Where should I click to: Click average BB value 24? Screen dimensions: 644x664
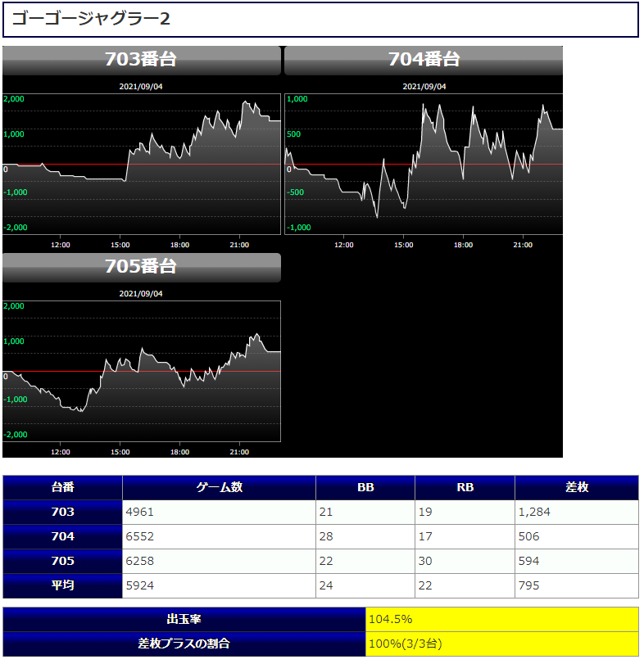365,585
